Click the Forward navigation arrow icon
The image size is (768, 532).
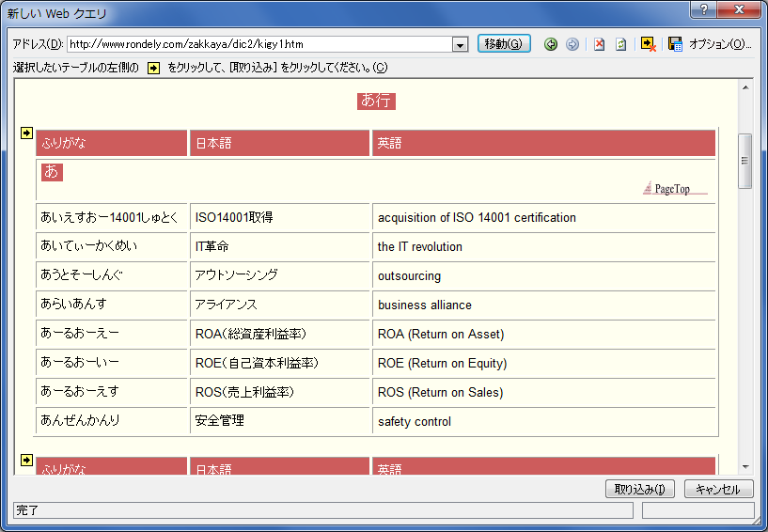click(572, 44)
